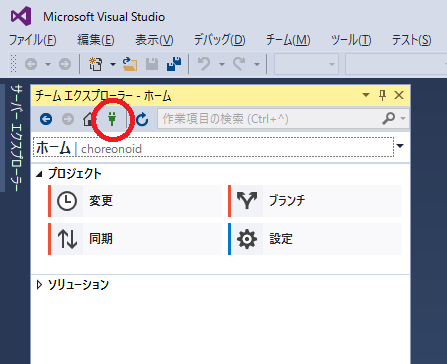Screen dimensions: 447x364
Task: Open the solution platforms combo box
Action: [x=396, y=64]
